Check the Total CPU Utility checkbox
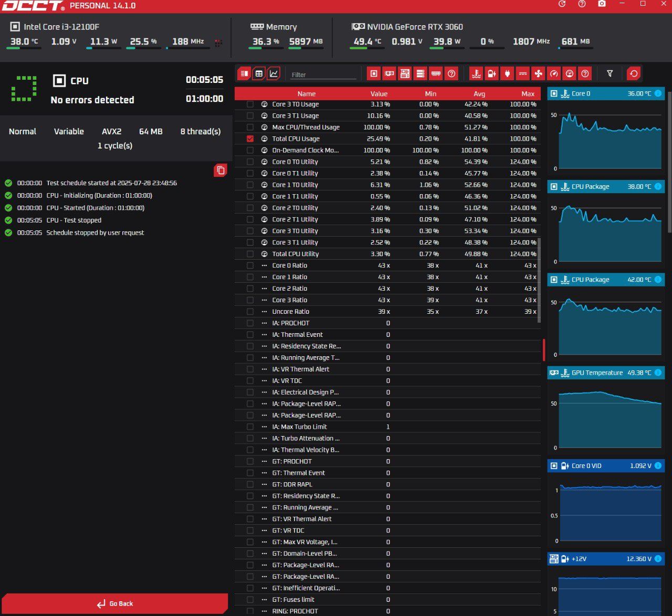672x616 pixels. point(250,254)
